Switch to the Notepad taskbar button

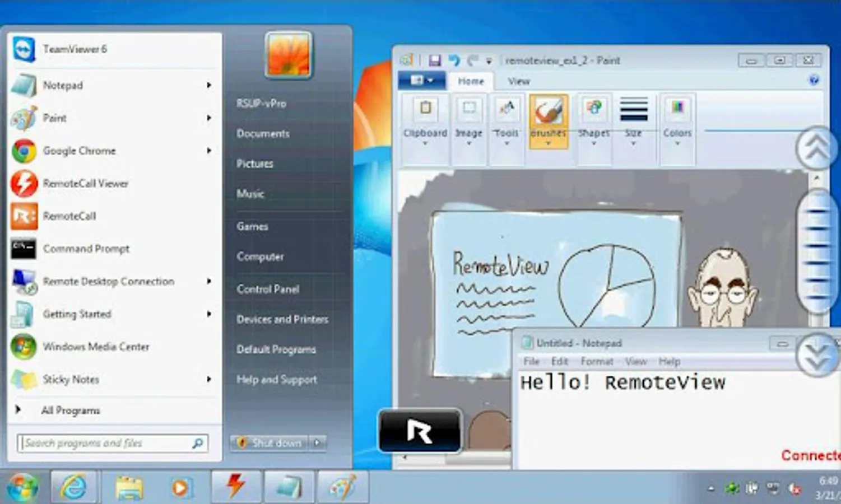click(289, 487)
